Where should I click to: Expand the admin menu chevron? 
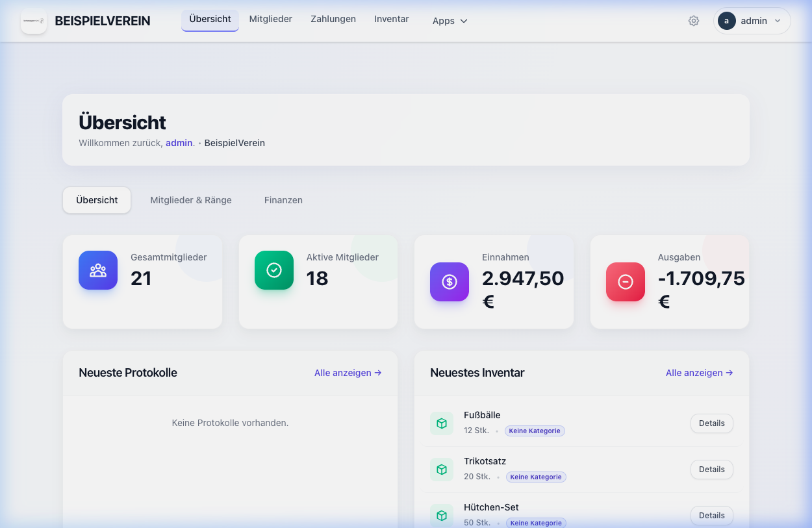click(777, 20)
